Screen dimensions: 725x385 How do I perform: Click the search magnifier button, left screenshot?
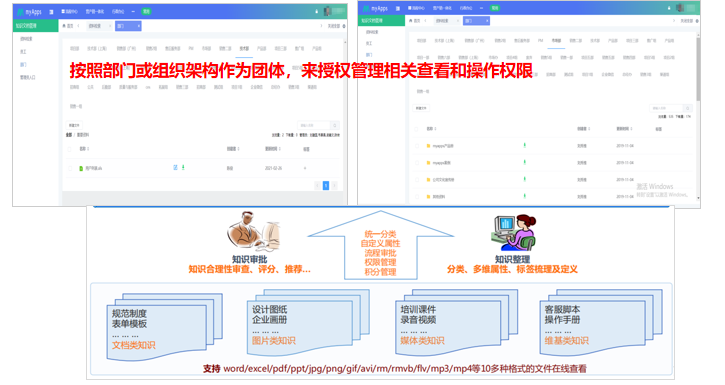click(x=335, y=125)
